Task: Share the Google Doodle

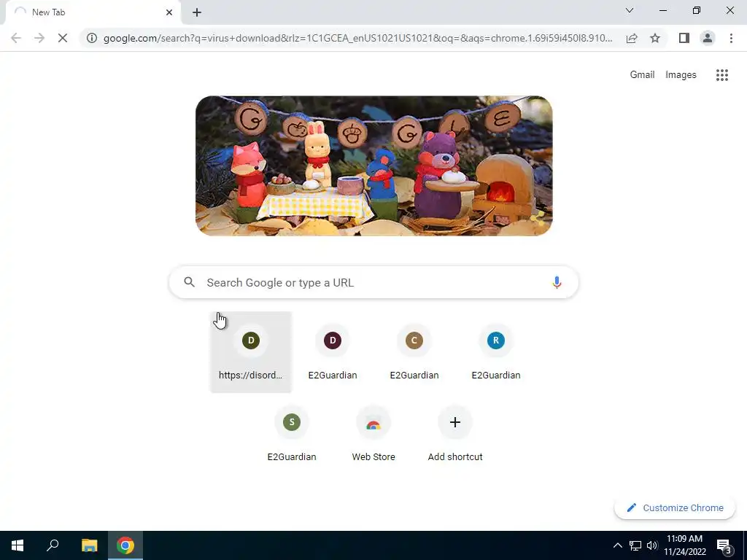Action: tap(538, 219)
